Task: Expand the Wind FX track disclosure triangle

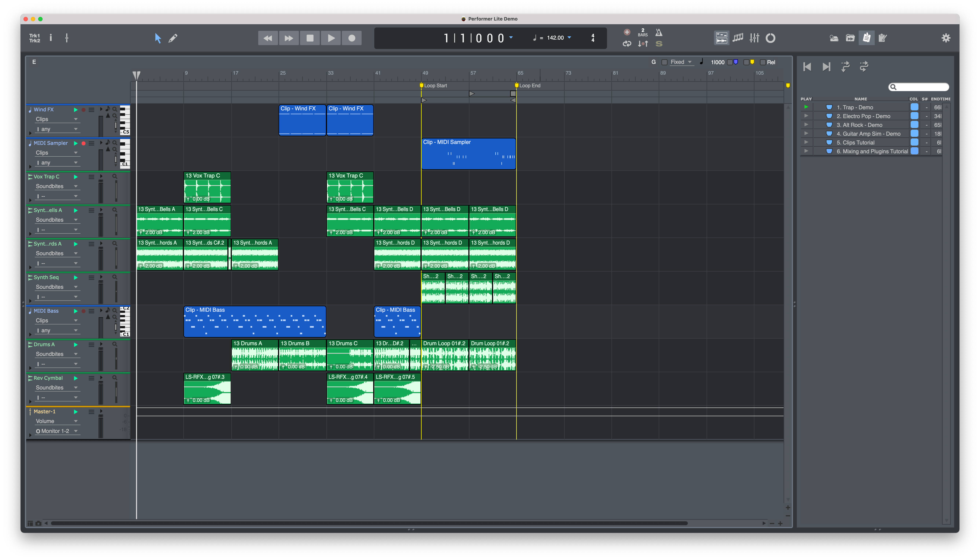Action: (x=30, y=133)
